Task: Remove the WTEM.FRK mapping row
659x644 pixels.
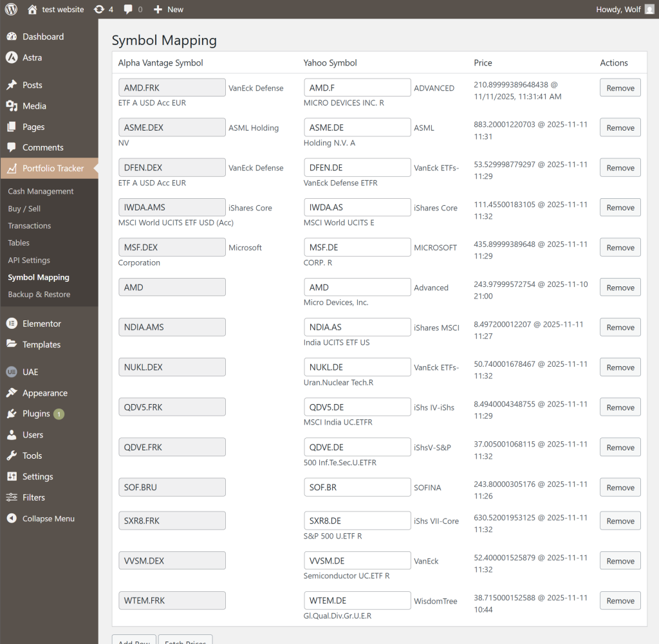Action: 620,600
